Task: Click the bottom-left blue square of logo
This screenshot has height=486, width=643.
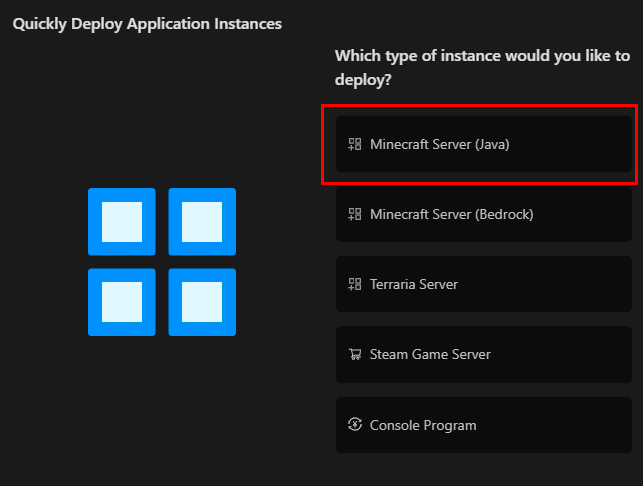Action: click(122, 302)
